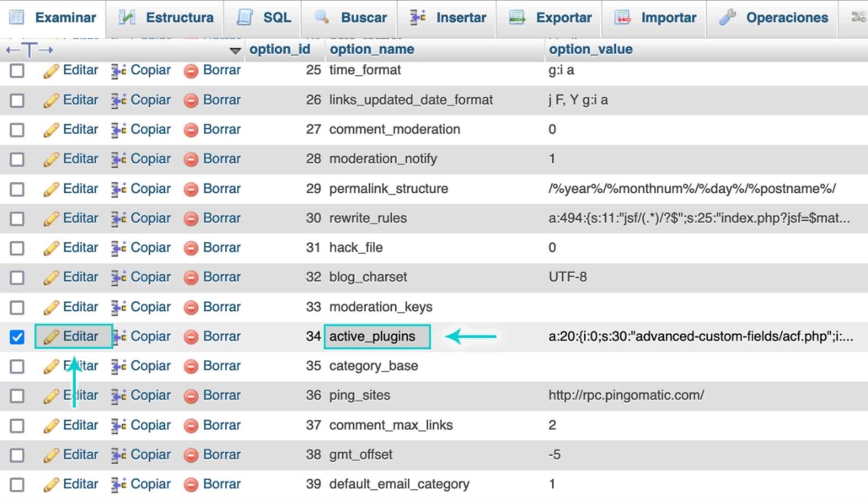
Task: Tick the checkbox for default_email_category row
Action: [17, 485]
